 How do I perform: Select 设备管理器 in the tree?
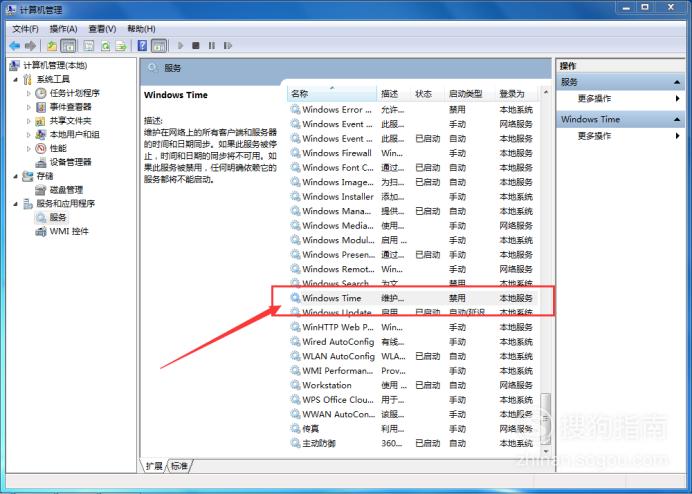pos(70,162)
